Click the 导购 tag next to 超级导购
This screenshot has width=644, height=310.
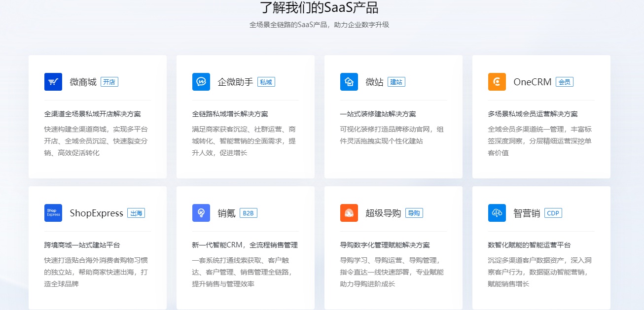[414, 213]
